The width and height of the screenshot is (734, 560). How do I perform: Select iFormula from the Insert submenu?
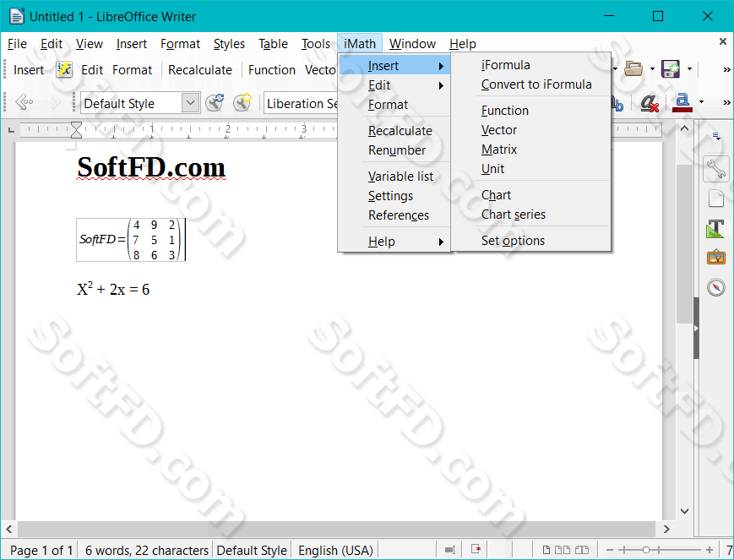530,65
